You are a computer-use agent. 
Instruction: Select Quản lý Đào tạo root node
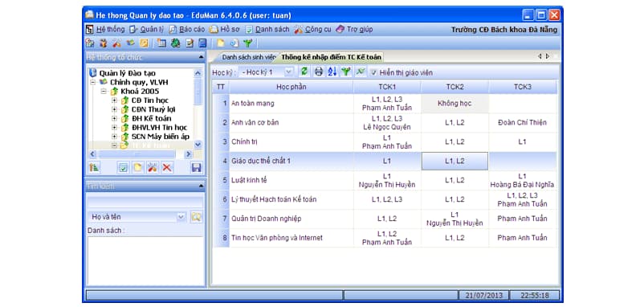click(128, 73)
